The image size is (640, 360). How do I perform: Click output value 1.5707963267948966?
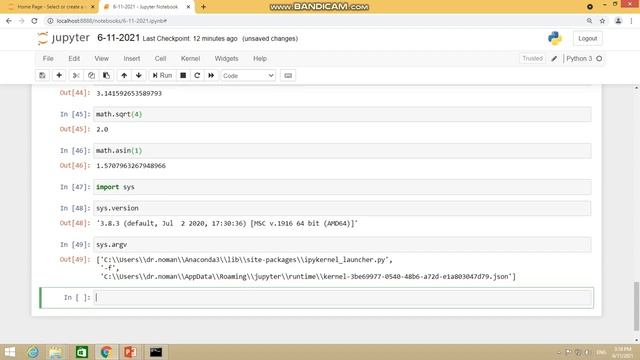[131, 166]
